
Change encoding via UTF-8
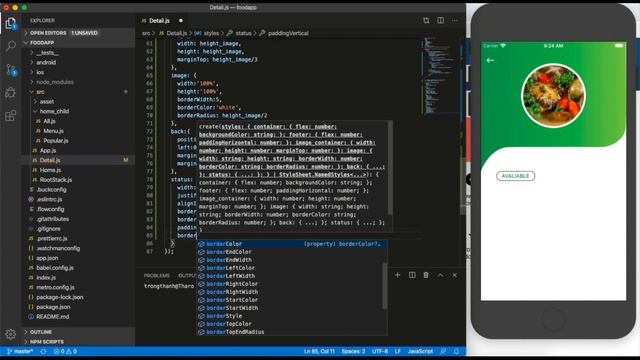[380, 351]
